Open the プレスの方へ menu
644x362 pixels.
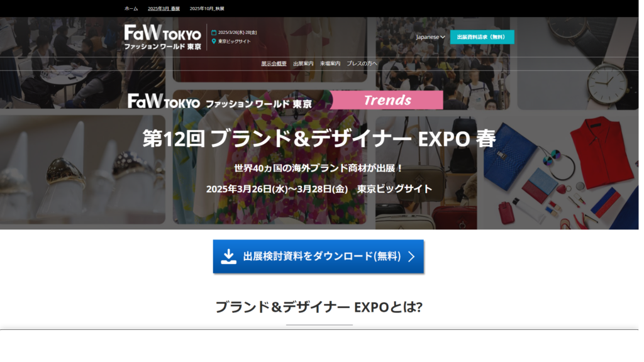362,63
